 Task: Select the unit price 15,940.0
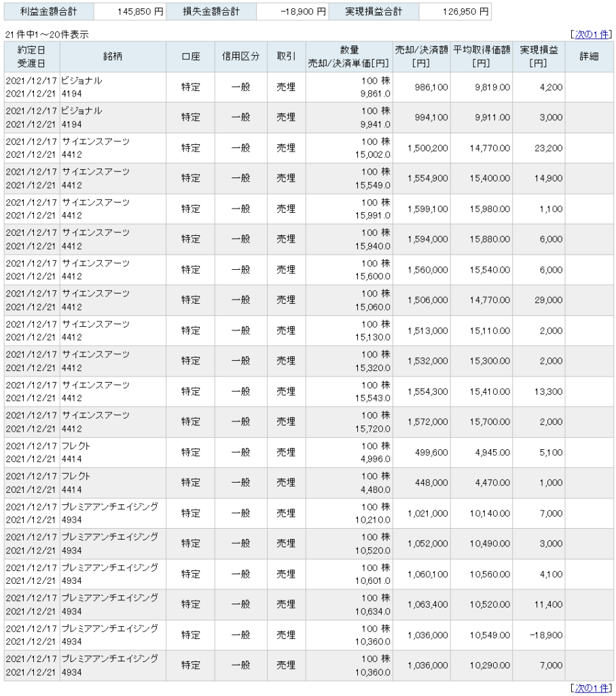coord(373,246)
